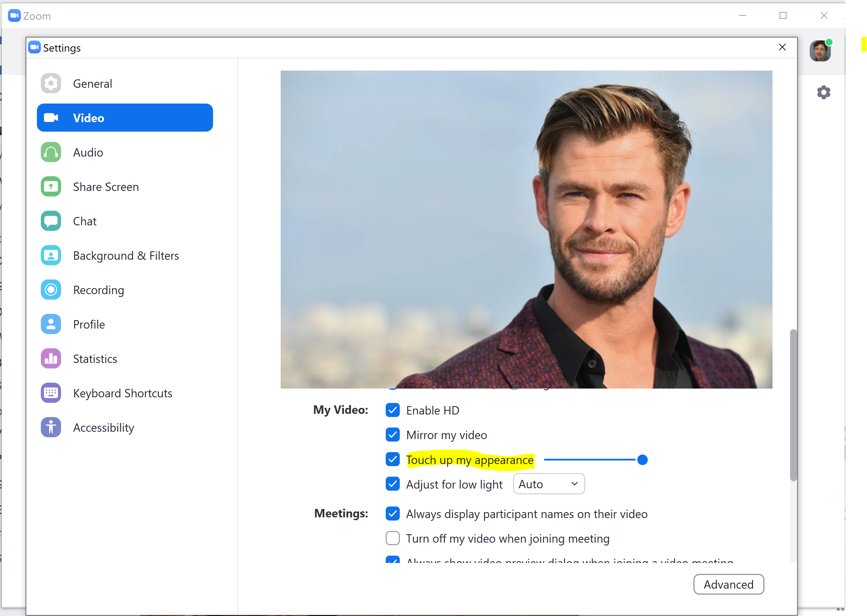Select the Background & Filters icon
Viewport: 867px width, 616px height.
tap(51, 255)
